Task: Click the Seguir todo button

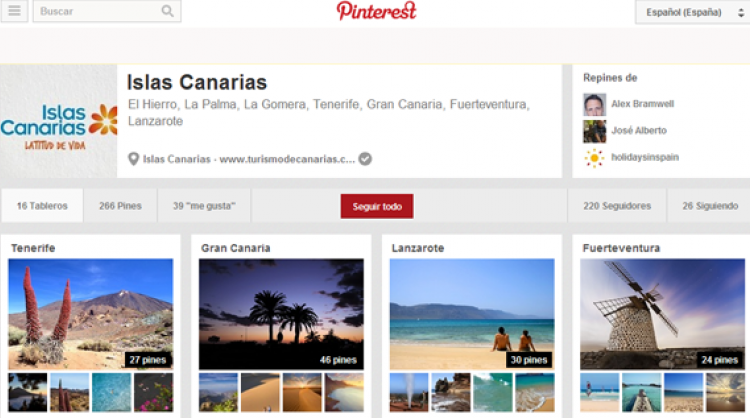Action: (x=377, y=206)
